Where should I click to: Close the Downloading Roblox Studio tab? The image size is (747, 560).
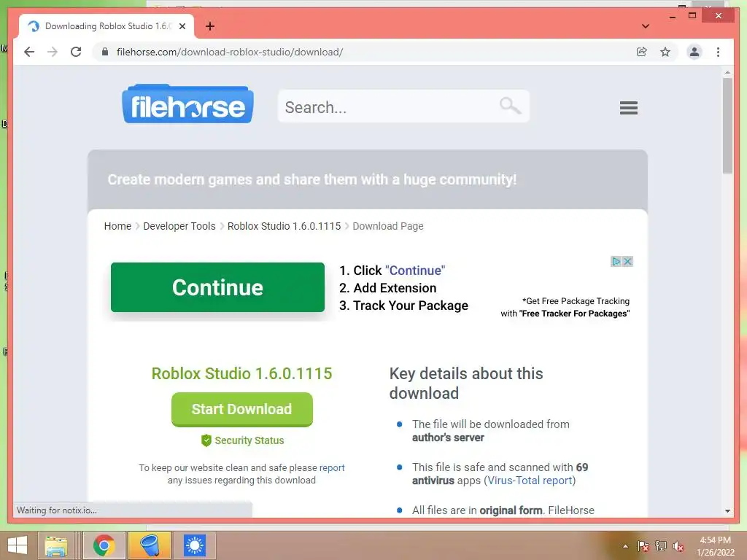tap(182, 26)
